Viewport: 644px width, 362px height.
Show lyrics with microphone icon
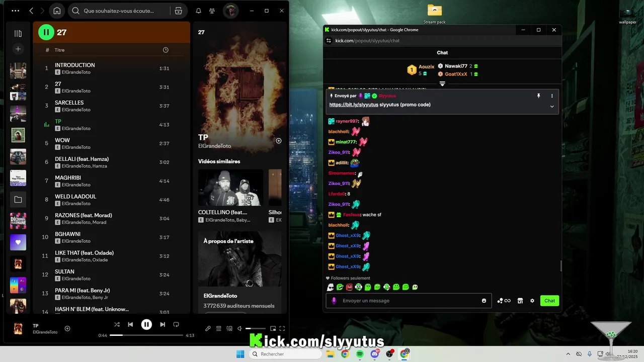208,329
